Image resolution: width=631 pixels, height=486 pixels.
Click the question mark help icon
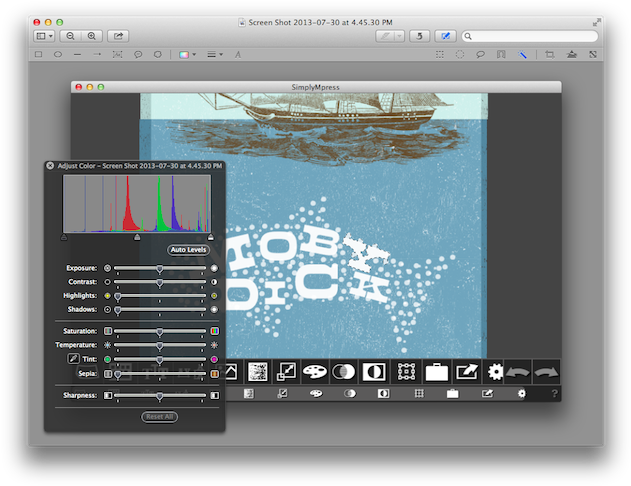point(555,393)
